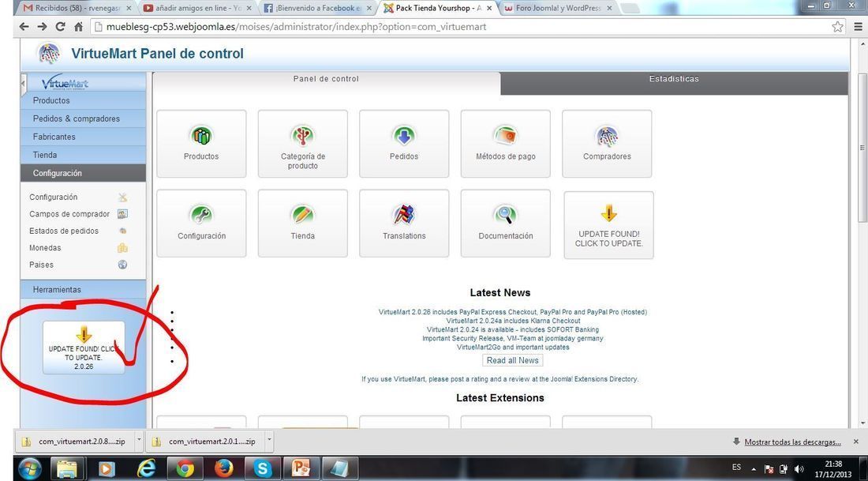Image resolution: width=868 pixels, height=481 pixels.
Task: Click the Estados de pedidos icon
Action: (x=122, y=231)
